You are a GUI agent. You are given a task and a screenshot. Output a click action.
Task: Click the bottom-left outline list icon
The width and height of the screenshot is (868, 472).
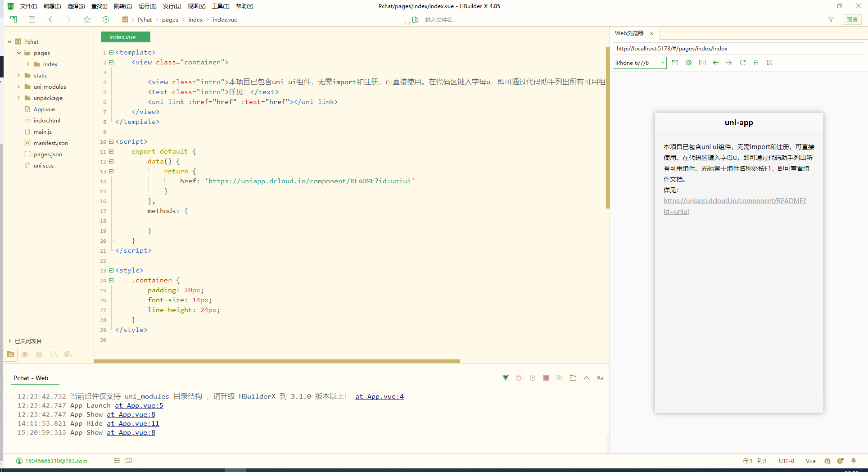click(x=117, y=461)
